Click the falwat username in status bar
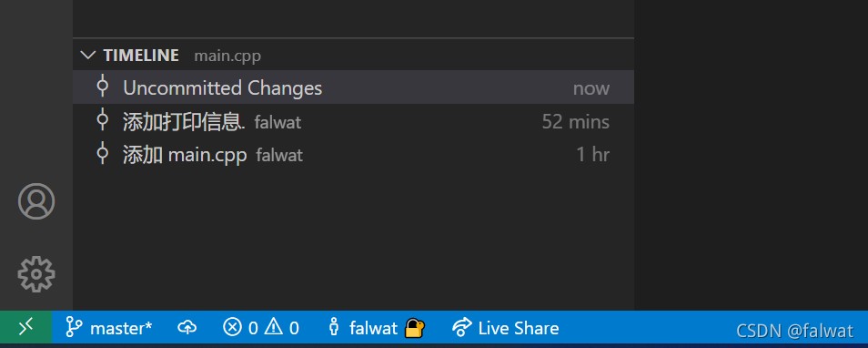 [374, 329]
